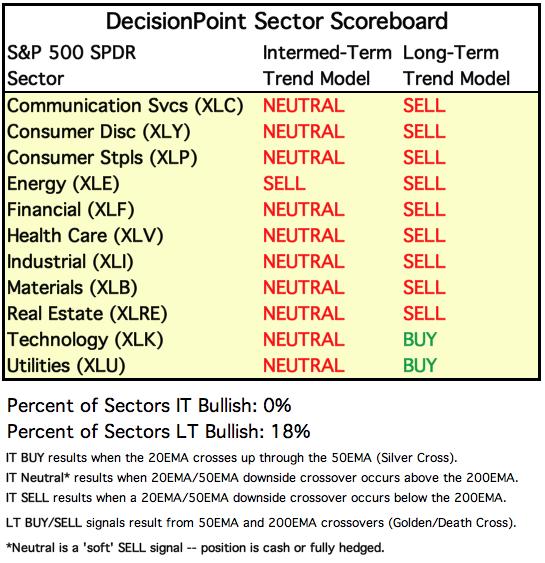Screen dimensions: 545x563
Task: Click Utilities' green BUY long-term signal
Action: pyautogui.click(x=420, y=366)
